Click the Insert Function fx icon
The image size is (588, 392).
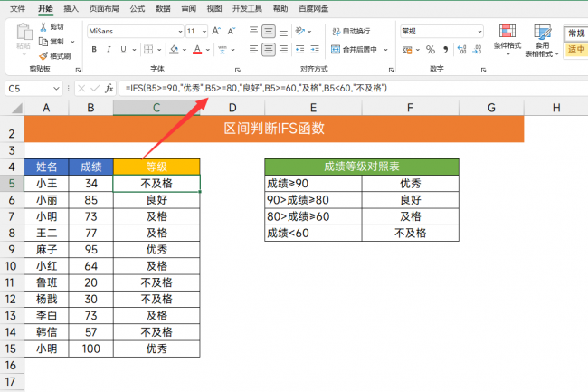point(109,89)
